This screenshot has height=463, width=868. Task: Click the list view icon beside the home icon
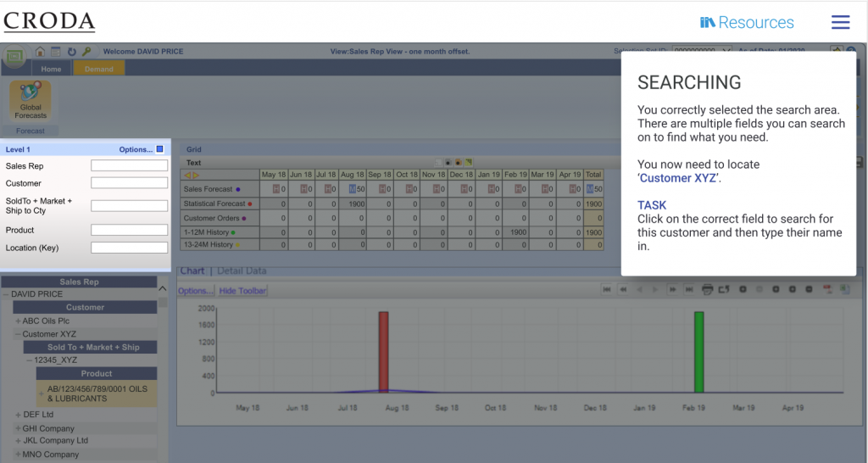click(55, 52)
